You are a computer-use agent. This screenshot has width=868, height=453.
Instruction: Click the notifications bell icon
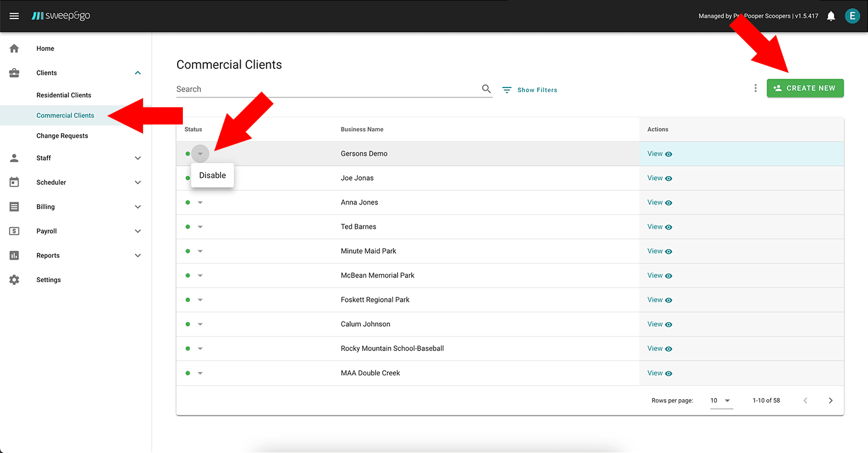pos(831,16)
